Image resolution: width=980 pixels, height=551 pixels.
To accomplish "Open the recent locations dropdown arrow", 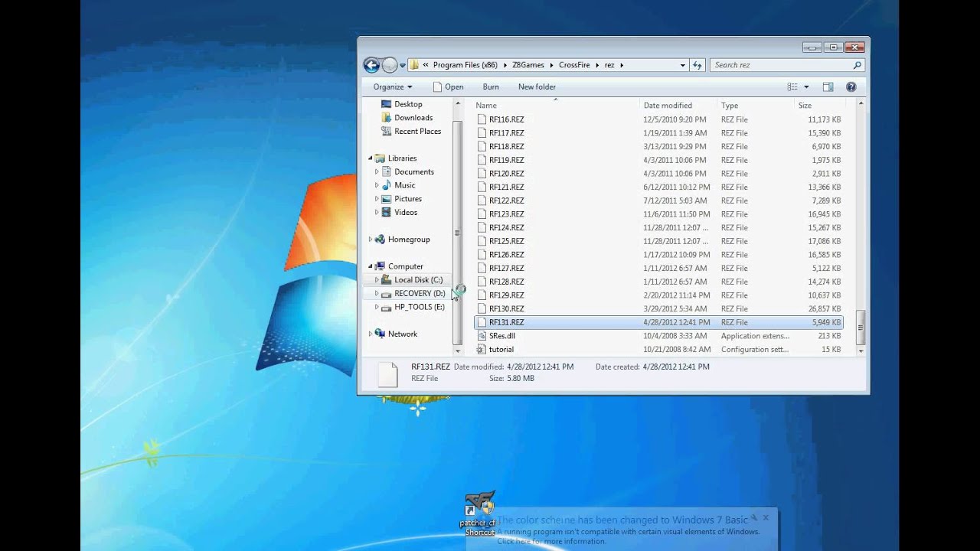I will (403, 66).
